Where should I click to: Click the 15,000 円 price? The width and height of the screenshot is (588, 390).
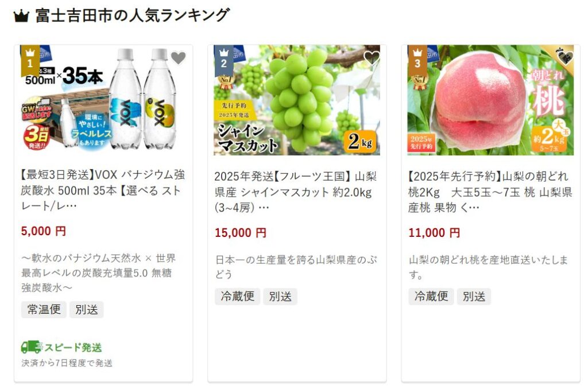(241, 233)
